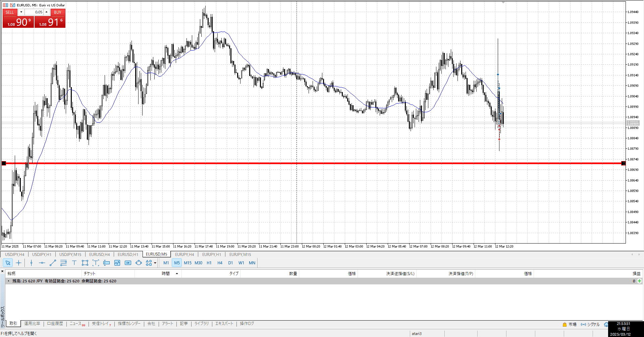Switch chart timeframe to M15
This screenshot has width=644, height=337.
[187, 263]
